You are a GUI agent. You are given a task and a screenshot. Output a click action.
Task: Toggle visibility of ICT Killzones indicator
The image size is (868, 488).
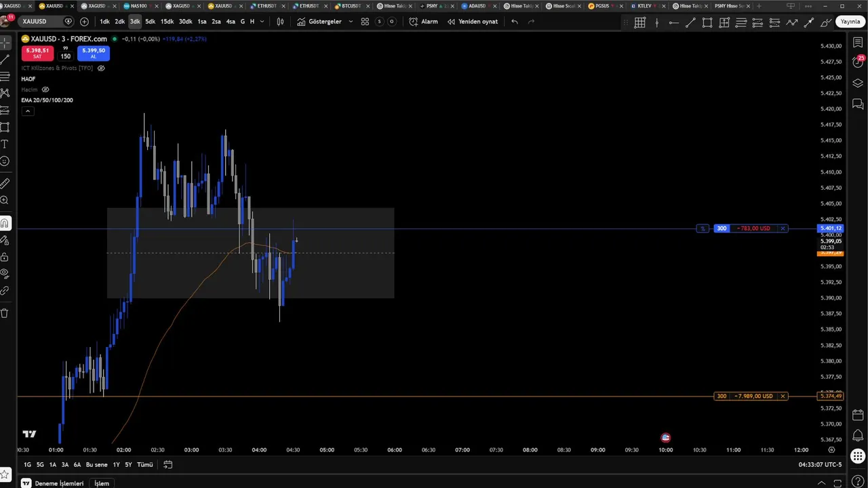pyautogui.click(x=101, y=68)
